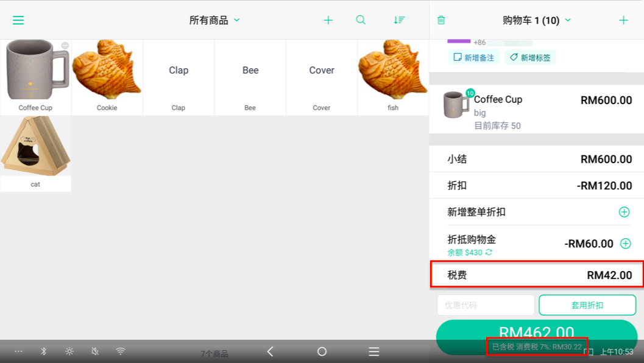Tap Android home circle button
The image size is (644, 363).
coord(322,351)
